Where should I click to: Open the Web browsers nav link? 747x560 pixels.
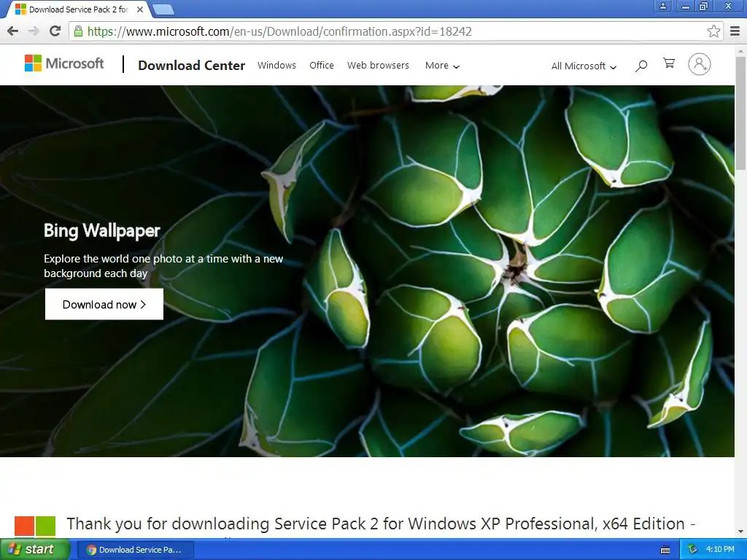click(x=378, y=65)
